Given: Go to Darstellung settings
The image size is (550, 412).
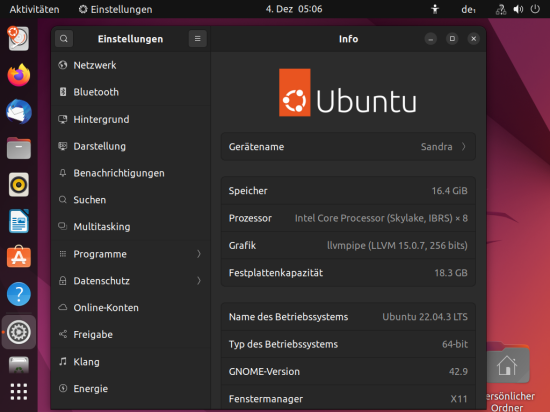Looking at the screenshot, I should (130, 146).
